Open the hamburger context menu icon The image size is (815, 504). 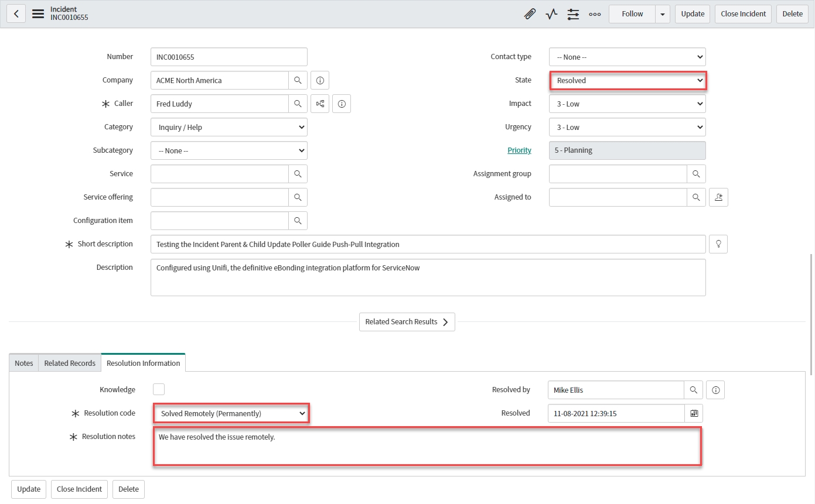tap(38, 14)
